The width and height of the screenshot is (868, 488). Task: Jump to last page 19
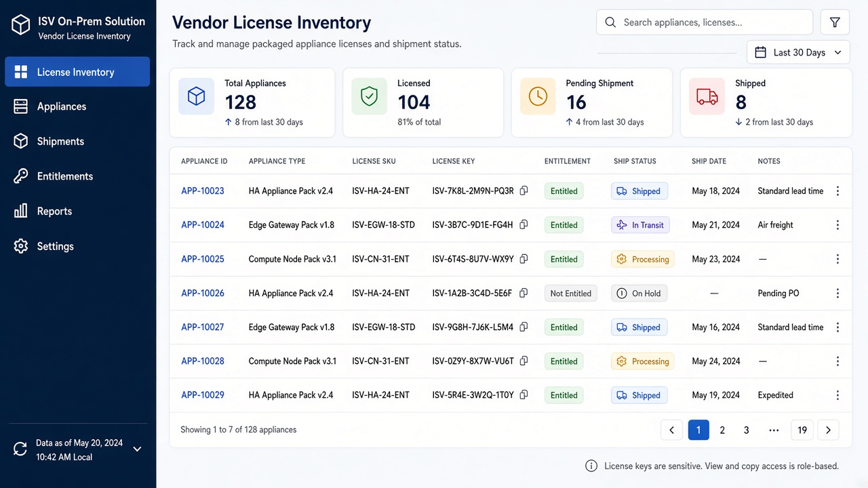tap(802, 430)
